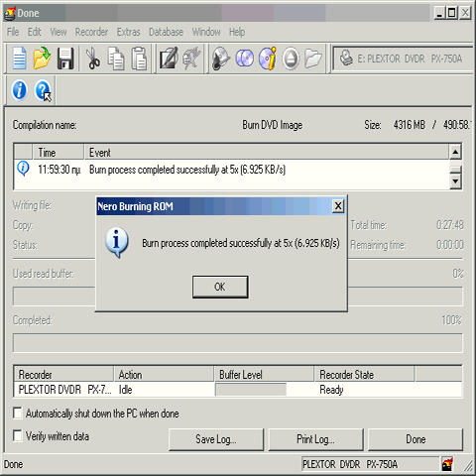The width and height of the screenshot is (476, 476).
Task: Click the greyed tools icon beside the pencil
Action: [x=192, y=59]
